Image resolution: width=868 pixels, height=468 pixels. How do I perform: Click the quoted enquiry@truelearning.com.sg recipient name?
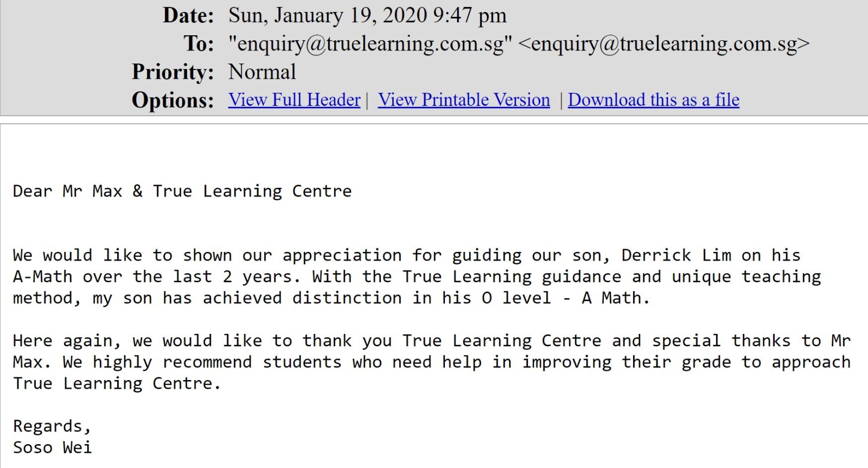pos(370,44)
